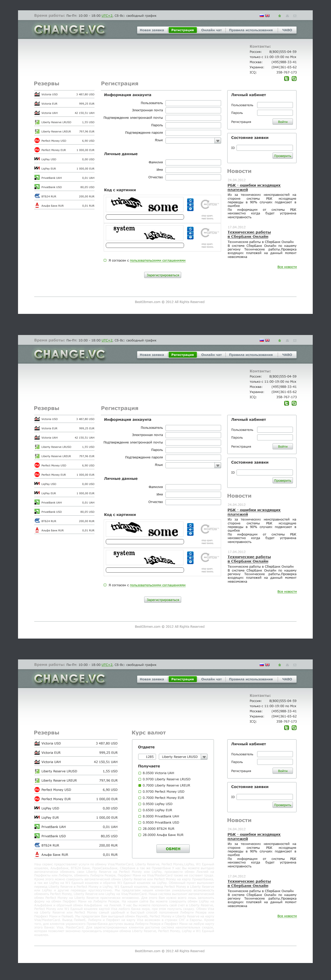Select the 8.0500 Victoria UAH option

pyautogui.click(x=140, y=773)
